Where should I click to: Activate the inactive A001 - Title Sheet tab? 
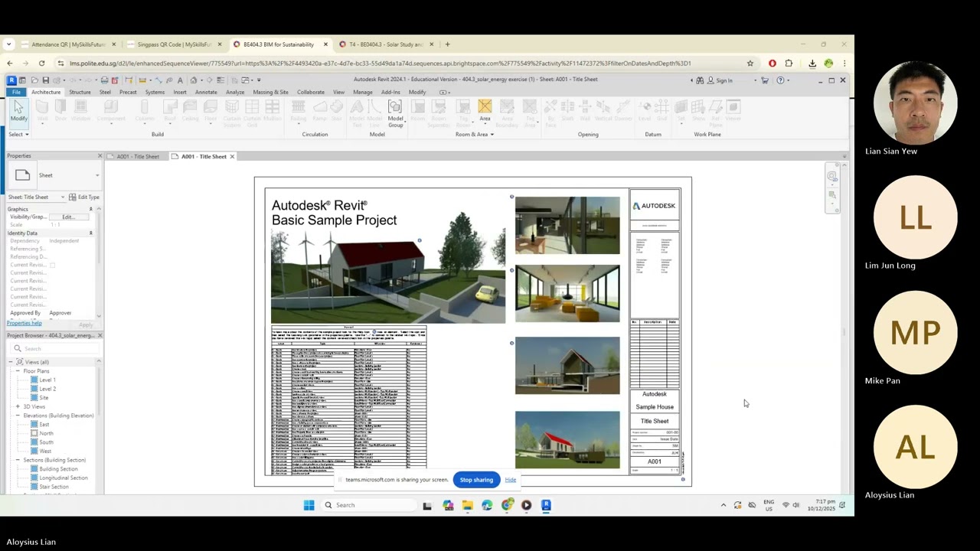point(136,156)
